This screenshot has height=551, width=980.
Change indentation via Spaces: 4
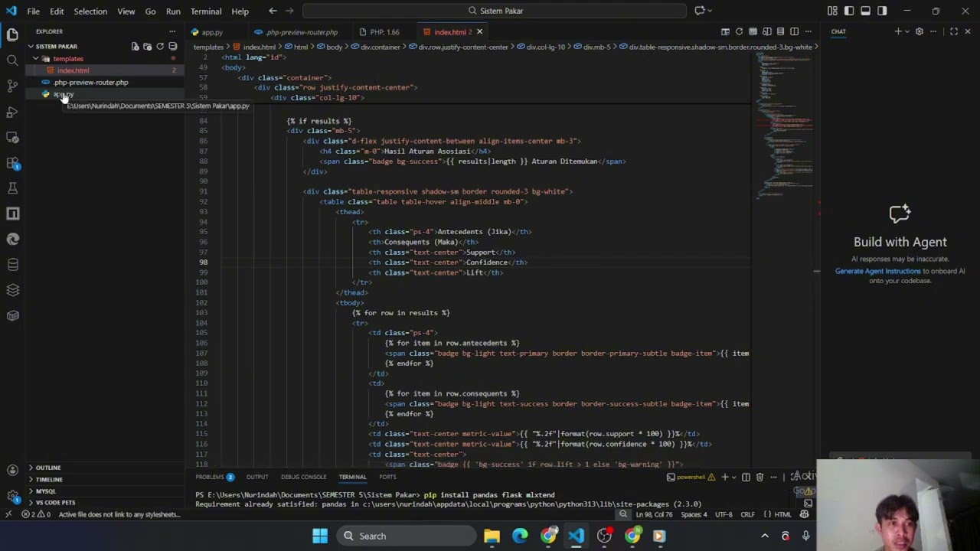pos(694,514)
